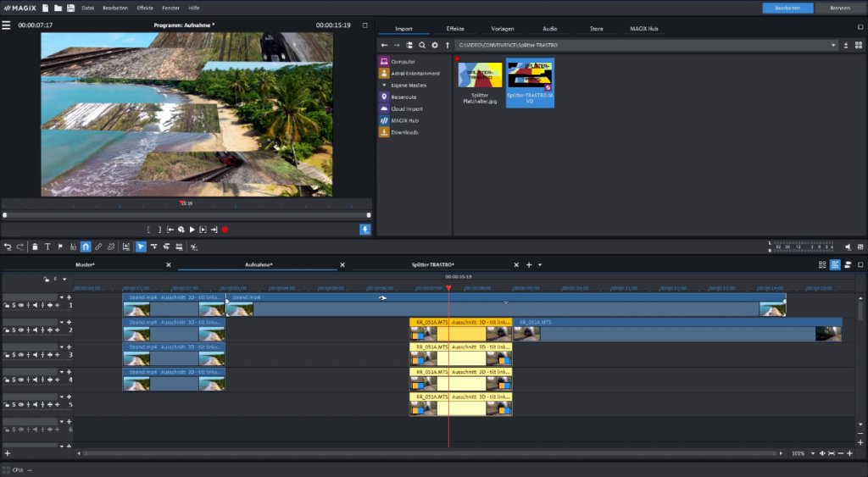Set a chapter marker flag icon
868x477 pixels.
(x=60, y=247)
